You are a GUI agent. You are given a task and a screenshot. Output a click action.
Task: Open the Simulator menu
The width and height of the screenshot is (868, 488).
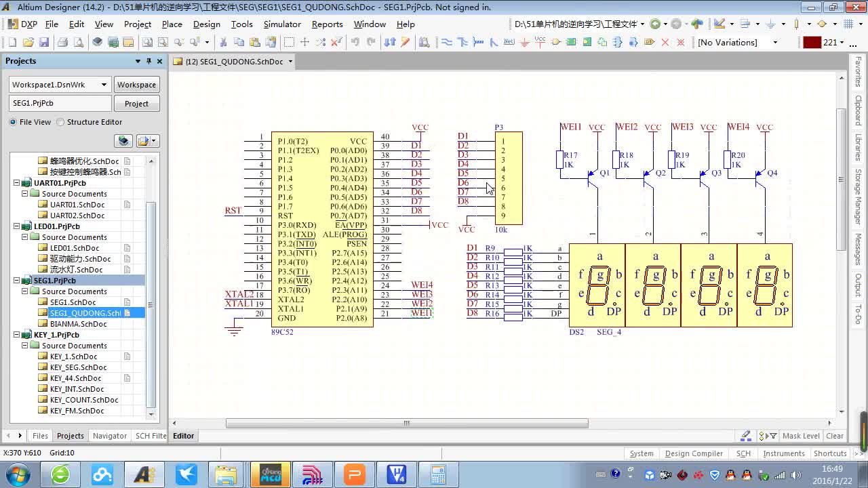(x=282, y=24)
